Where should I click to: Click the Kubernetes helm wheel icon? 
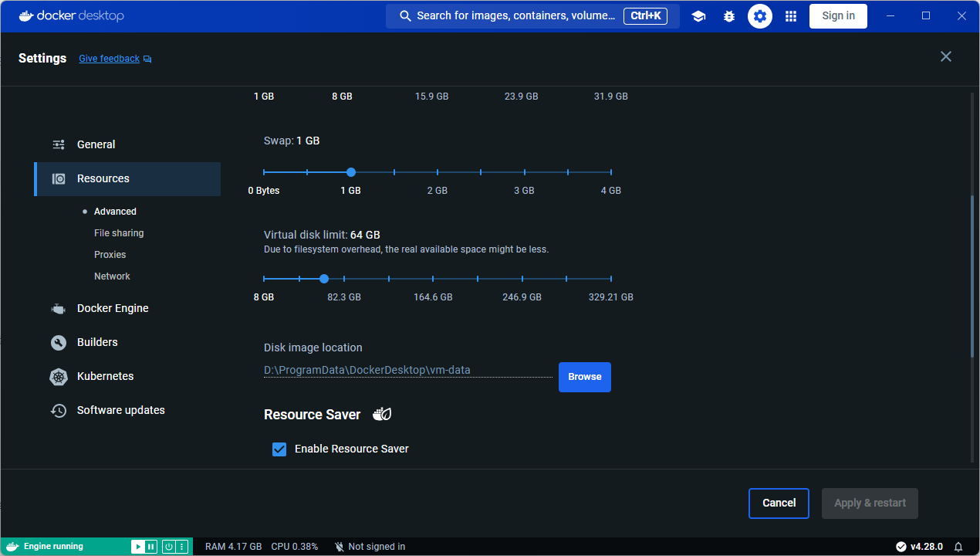59,376
